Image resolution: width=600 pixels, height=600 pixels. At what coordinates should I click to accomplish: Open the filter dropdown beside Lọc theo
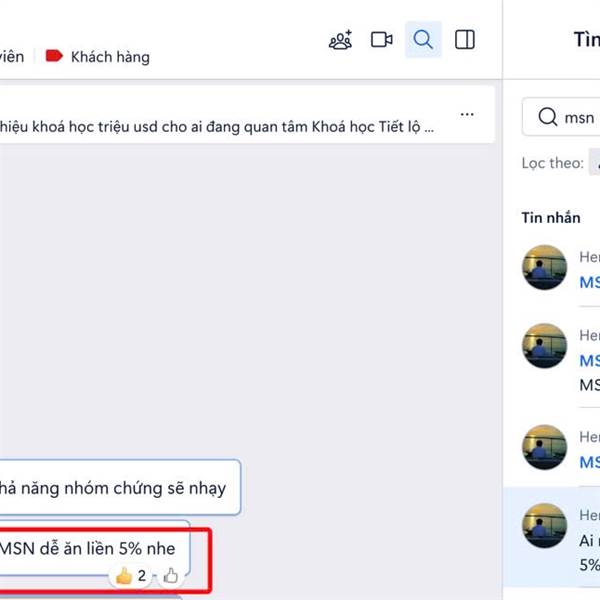click(594, 163)
